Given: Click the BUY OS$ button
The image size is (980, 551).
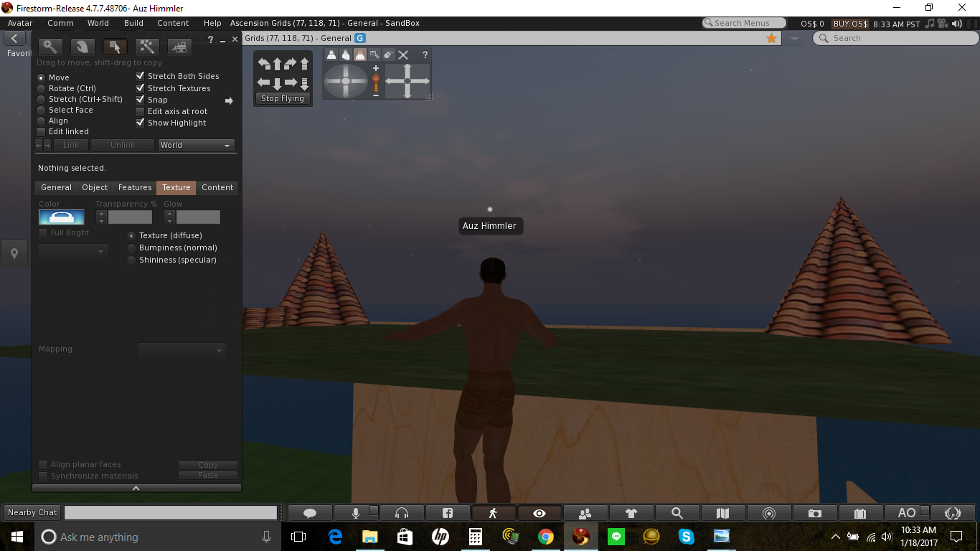Looking at the screenshot, I should pos(850,24).
